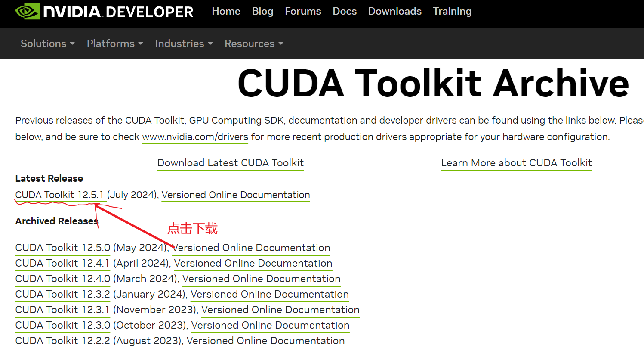Screen dimensions: 644x348
Task: Click the Latest Release heading
Action: point(49,179)
